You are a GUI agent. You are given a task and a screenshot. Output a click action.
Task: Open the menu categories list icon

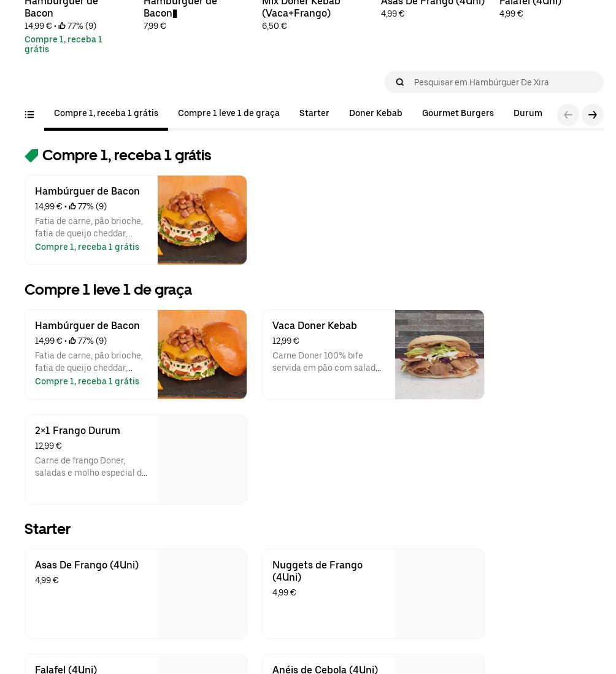click(x=29, y=114)
